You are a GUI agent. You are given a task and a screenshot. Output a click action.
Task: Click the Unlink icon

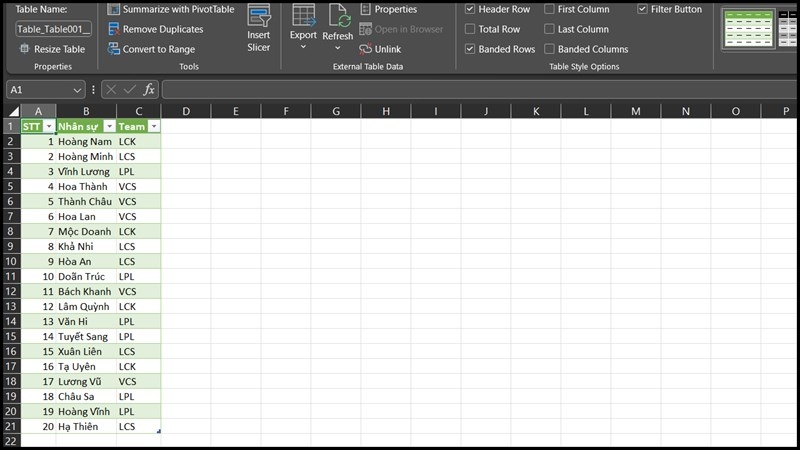366,49
